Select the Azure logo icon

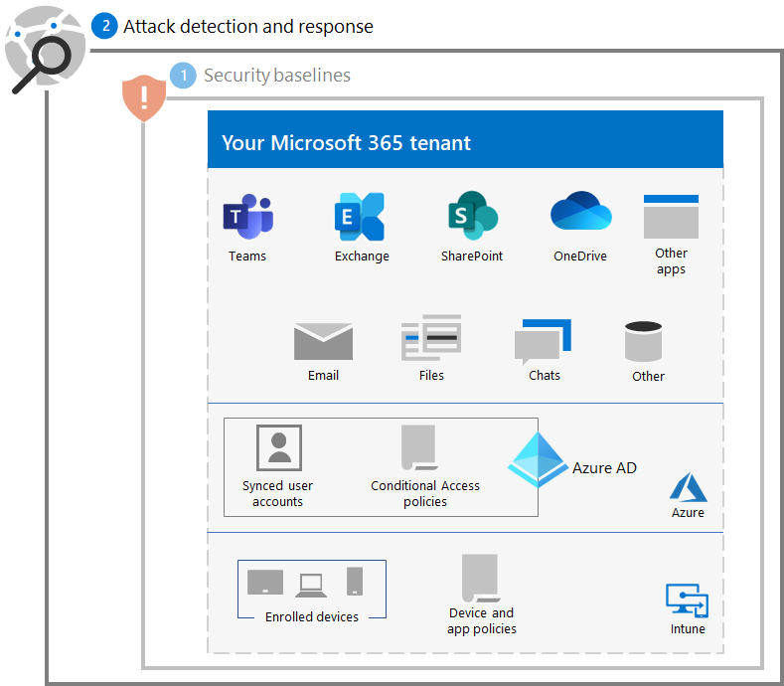tap(688, 487)
